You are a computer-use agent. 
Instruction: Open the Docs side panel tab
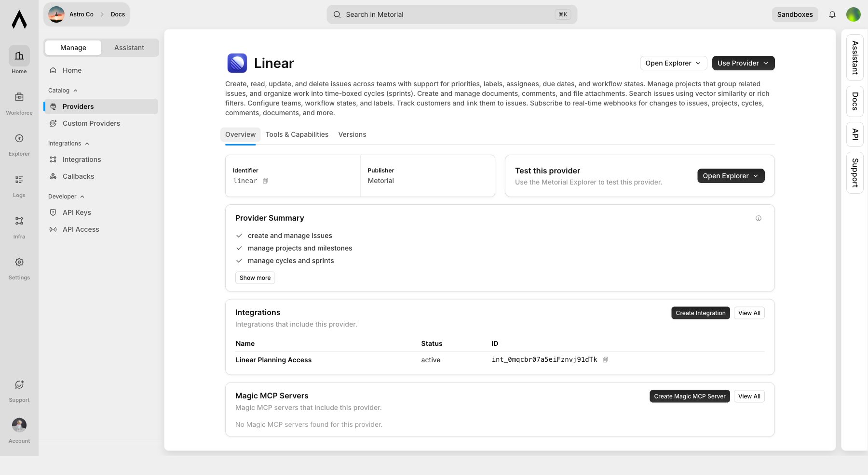click(855, 101)
